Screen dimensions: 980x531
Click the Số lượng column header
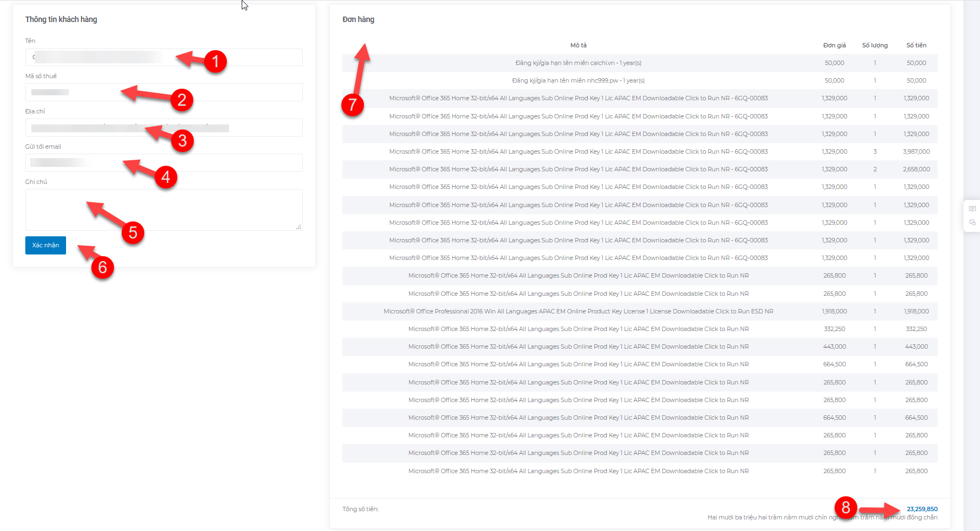(x=875, y=45)
